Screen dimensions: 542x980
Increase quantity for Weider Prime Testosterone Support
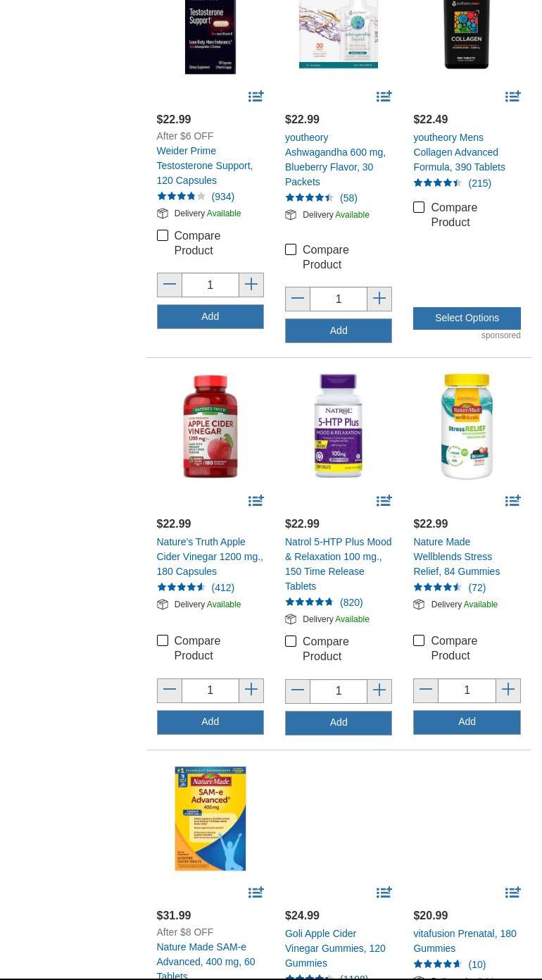click(x=251, y=285)
